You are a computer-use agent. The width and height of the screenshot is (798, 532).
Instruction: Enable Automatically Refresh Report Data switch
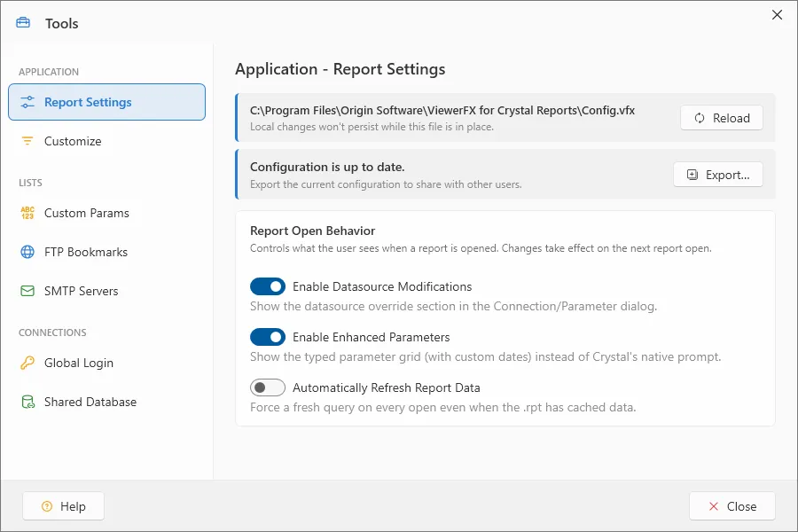coord(268,387)
